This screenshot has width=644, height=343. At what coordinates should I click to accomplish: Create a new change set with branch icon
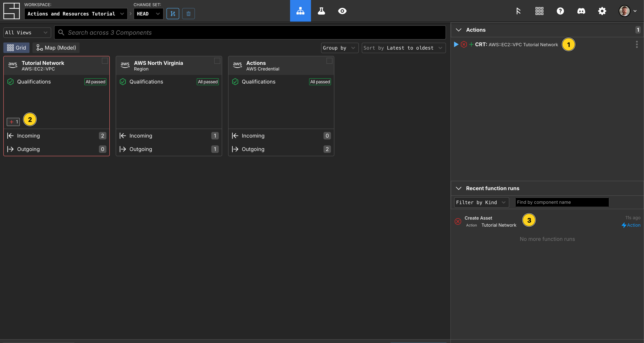pyautogui.click(x=173, y=14)
